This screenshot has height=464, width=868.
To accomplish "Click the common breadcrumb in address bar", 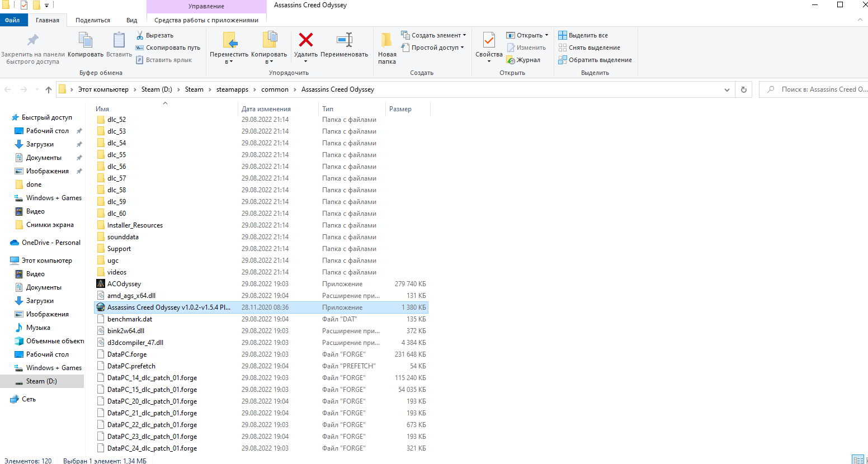I will [x=275, y=89].
